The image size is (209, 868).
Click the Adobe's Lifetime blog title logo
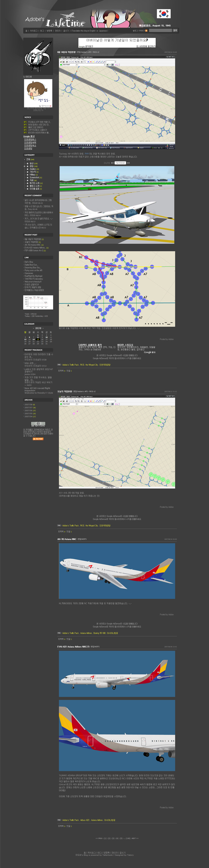pyautogui.click(x=55, y=21)
